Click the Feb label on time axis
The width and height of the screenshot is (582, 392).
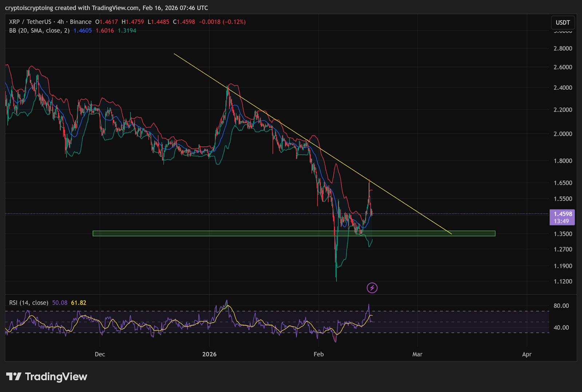pos(318,354)
